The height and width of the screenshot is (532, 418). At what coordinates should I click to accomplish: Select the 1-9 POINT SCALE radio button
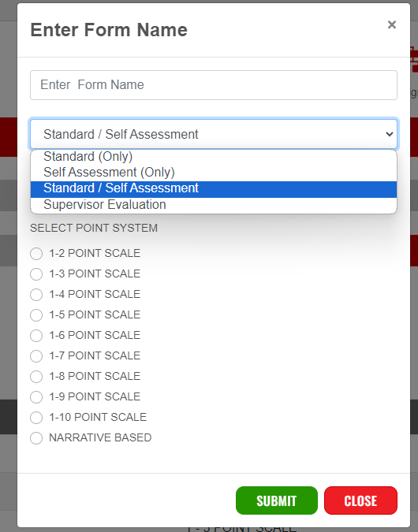coord(36,397)
